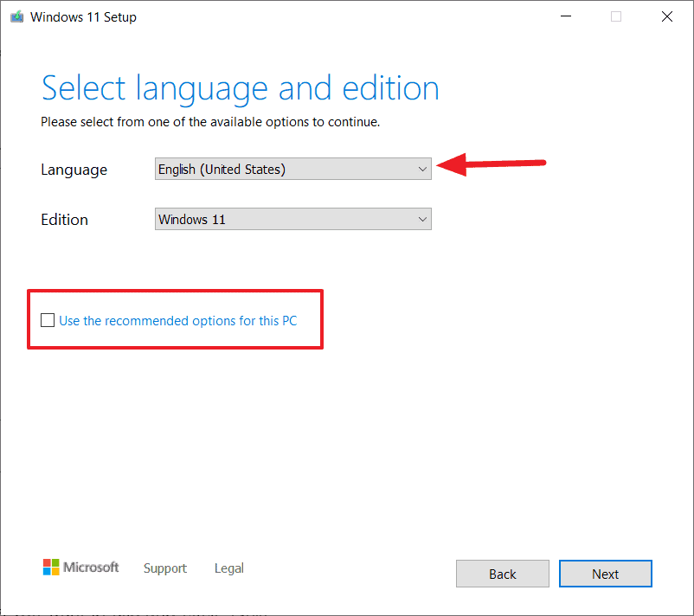
Task: Open the Support link
Action: point(164,568)
